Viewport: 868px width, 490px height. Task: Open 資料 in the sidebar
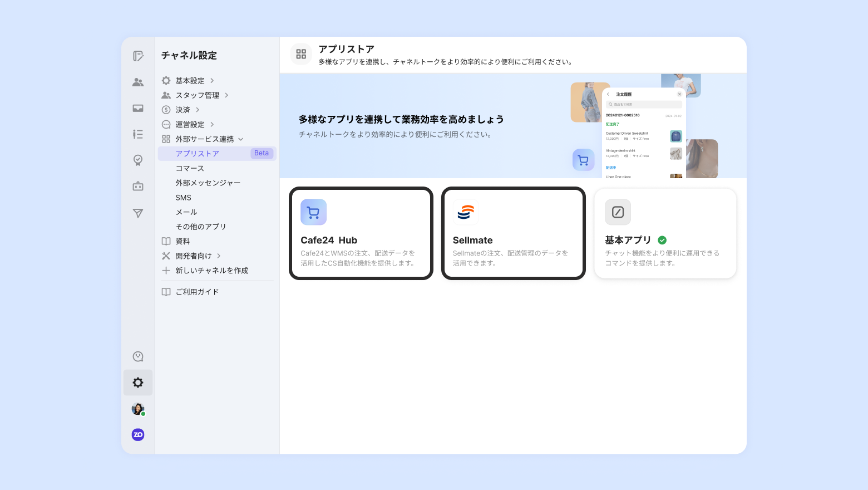click(183, 241)
